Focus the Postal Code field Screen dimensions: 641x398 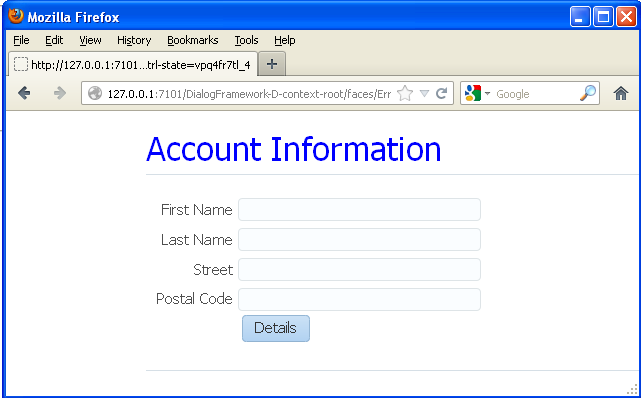(x=359, y=300)
